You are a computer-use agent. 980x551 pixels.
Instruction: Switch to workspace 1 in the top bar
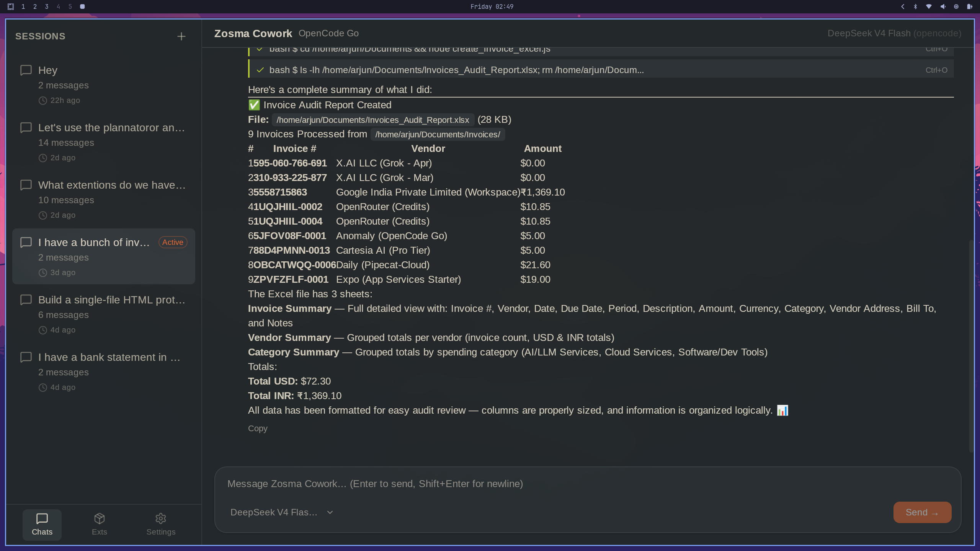(23, 7)
